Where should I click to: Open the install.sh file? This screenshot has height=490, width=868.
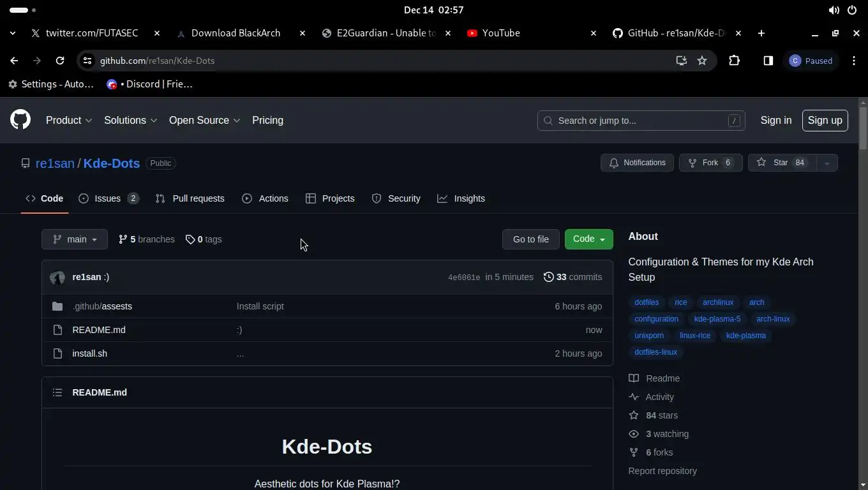pos(89,353)
